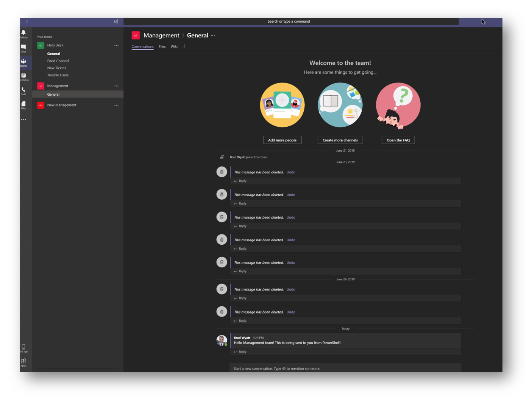Open the Calls phone icon

click(23, 91)
